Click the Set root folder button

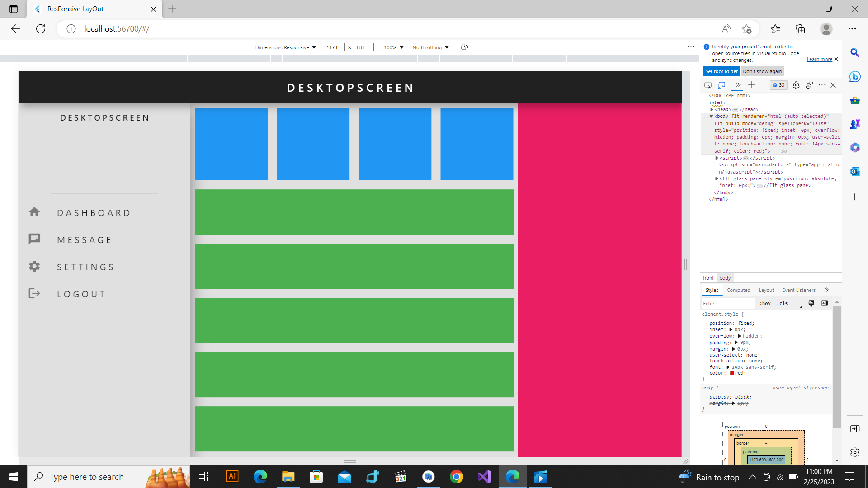pos(721,71)
